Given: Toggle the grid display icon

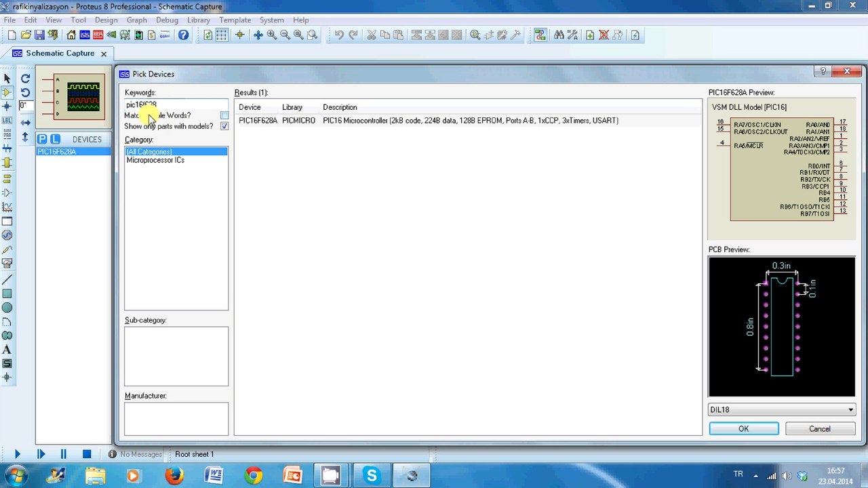Looking at the screenshot, I should [222, 35].
